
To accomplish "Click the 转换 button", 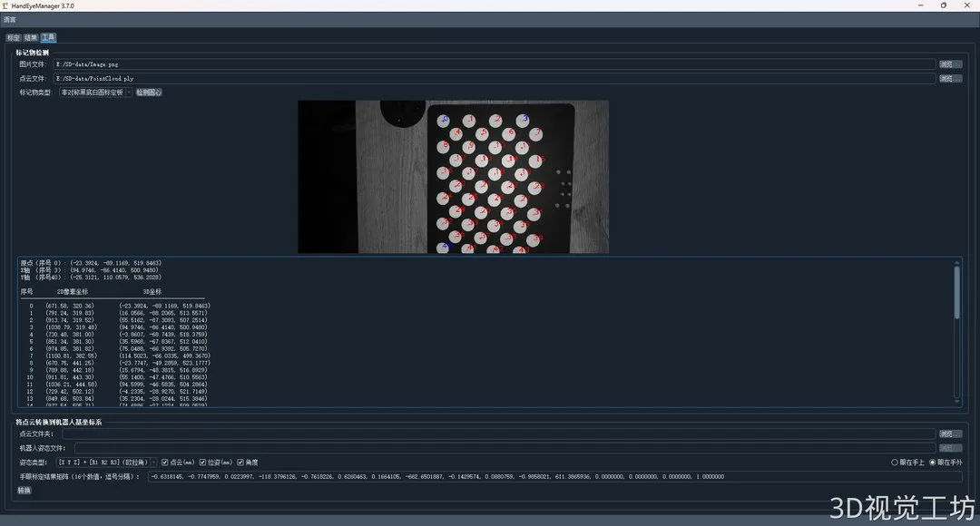I will (24, 491).
